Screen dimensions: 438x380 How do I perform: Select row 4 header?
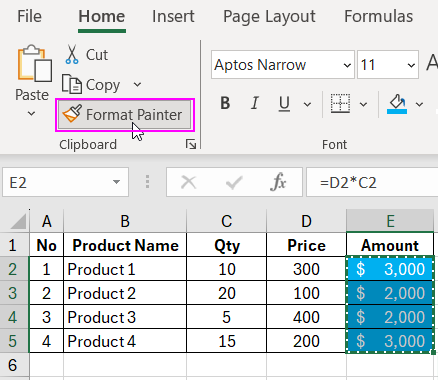(14, 317)
